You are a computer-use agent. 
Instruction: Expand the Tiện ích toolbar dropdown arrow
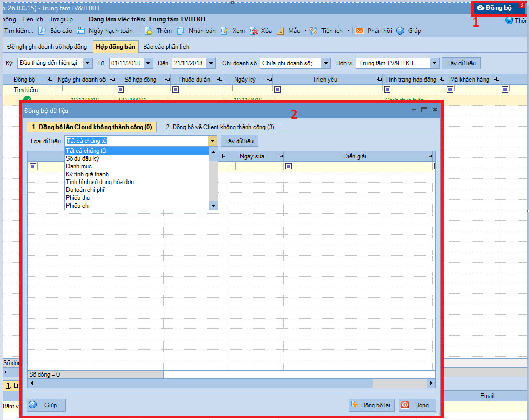(x=348, y=31)
